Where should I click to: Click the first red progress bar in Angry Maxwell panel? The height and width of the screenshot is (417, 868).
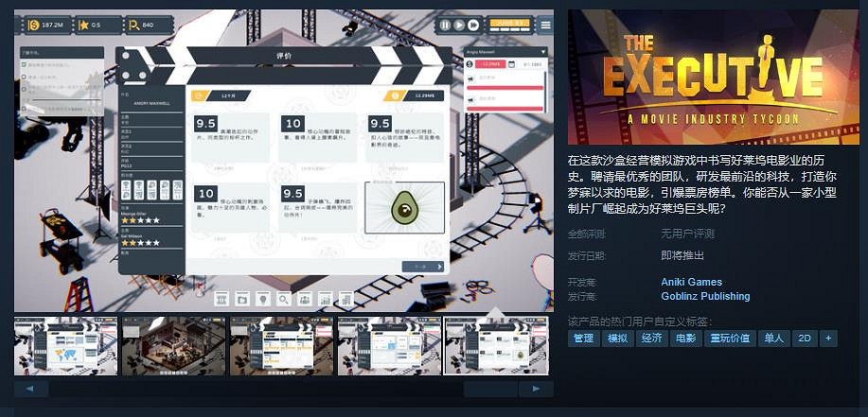(x=505, y=87)
